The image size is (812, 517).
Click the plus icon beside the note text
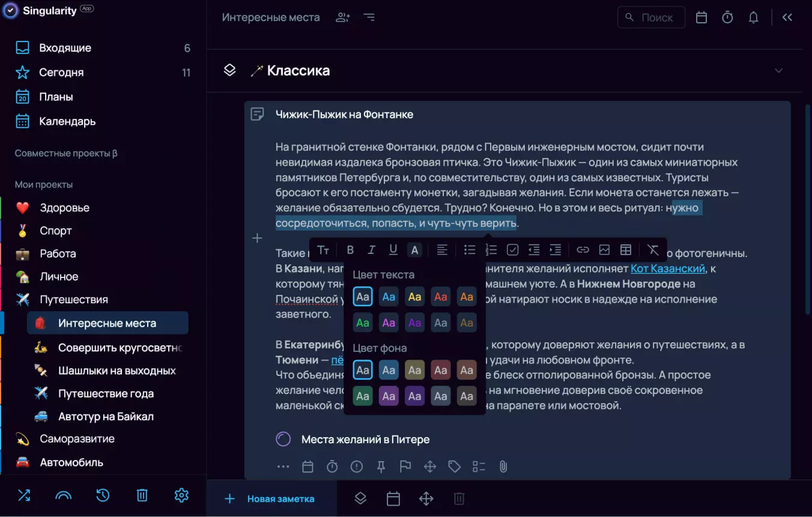click(x=257, y=238)
